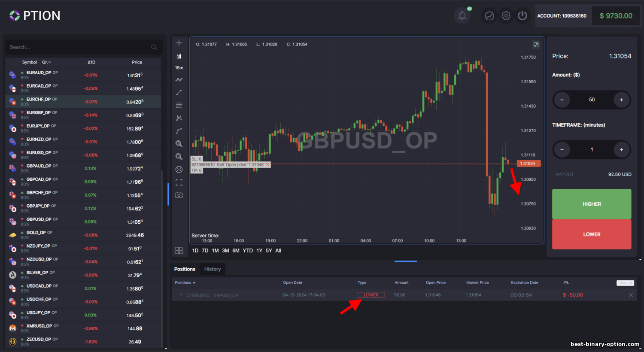Image resolution: width=644 pixels, height=352 pixels.
Task: Select the curve path drawing tool
Action: click(x=179, y=131)
